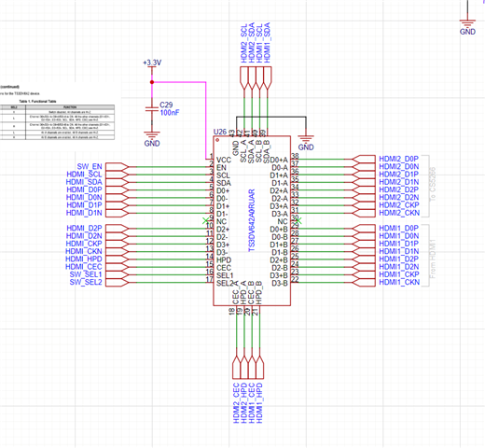Click the HDMI2_SCL label above U26
Screen dimensions: 485x448
[244, 43]
